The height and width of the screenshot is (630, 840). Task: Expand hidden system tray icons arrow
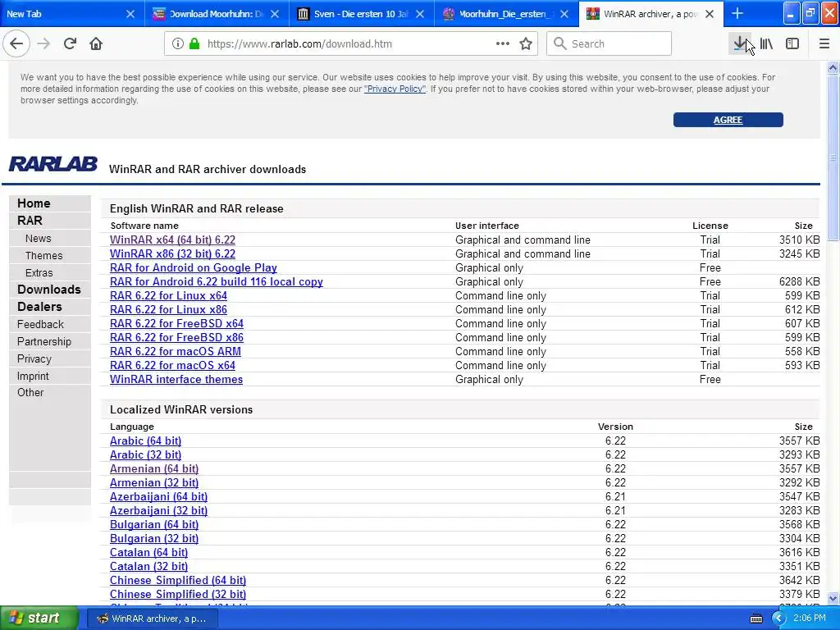coord(778,619)
